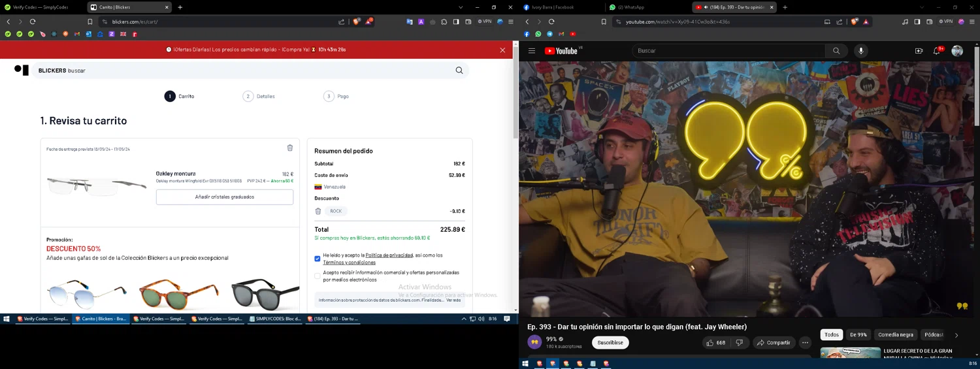980x369 pixels.
Task: Click the Ver más link
Action: tap(453, 300)
